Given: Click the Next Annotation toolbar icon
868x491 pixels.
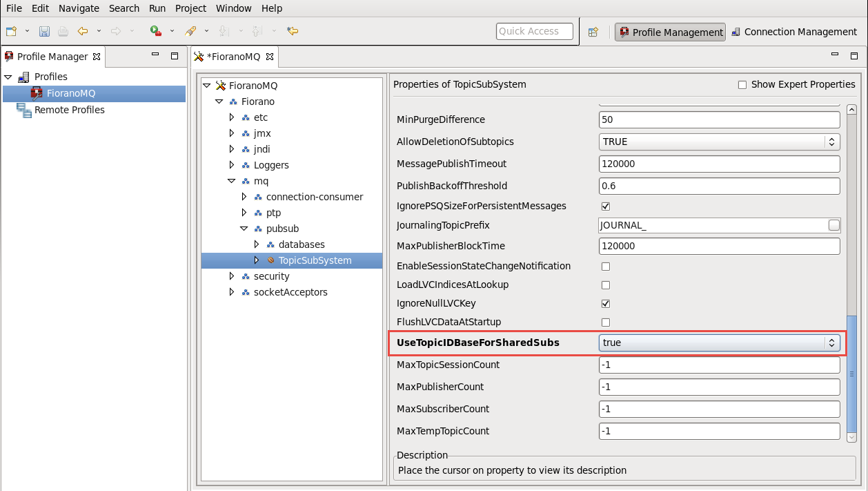Looking at the screenshot, I should pos(223,31).
